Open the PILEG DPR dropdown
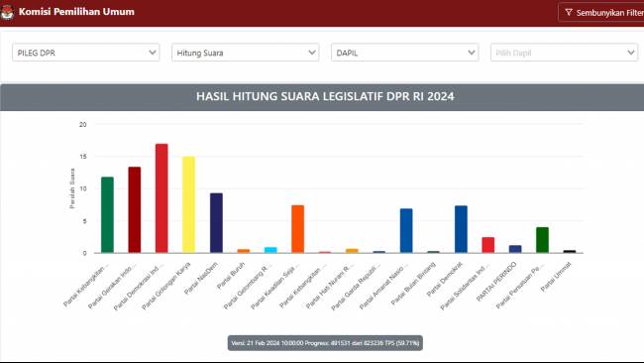Image resolution: width=644 pixels, height=363 pixels. tap(86, 53)
